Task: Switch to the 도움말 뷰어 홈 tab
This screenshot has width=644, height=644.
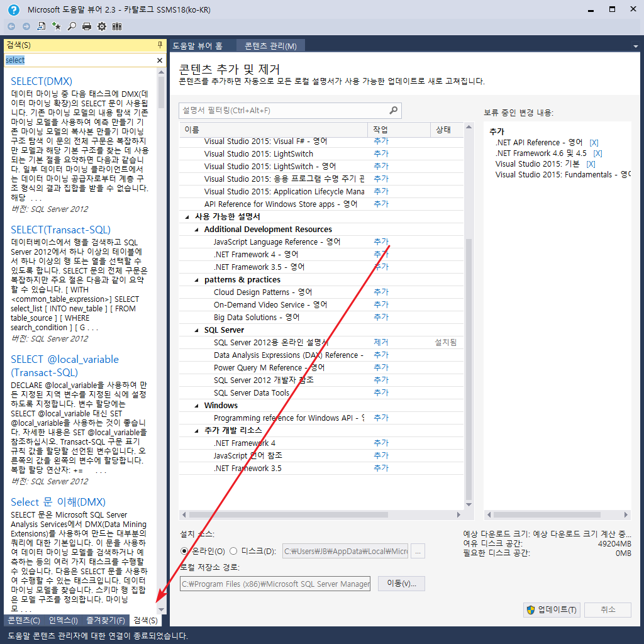Action: pyautogui.click(x=197, y=46)
